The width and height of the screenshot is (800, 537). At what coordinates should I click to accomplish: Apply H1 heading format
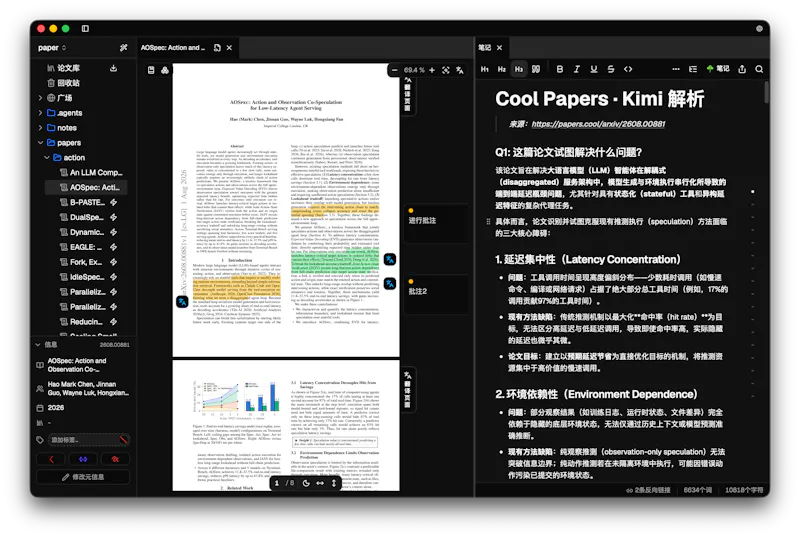coord(485,69)
